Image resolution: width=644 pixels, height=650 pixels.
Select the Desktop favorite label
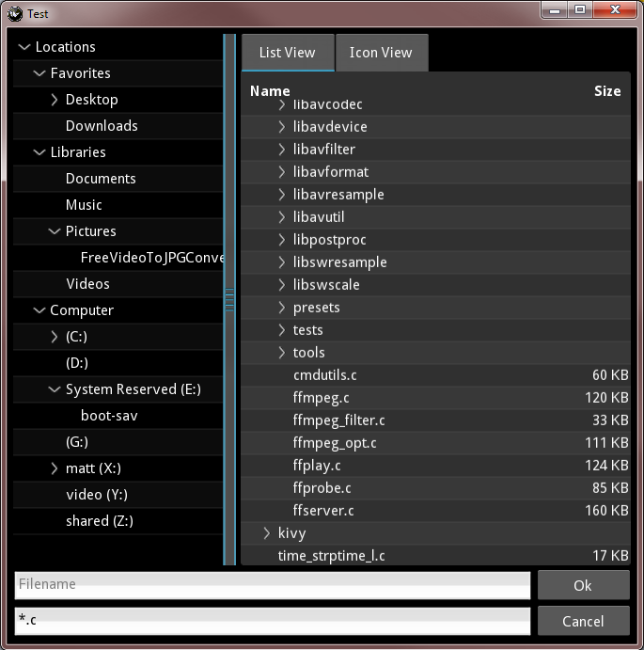(x=91, y=100)
